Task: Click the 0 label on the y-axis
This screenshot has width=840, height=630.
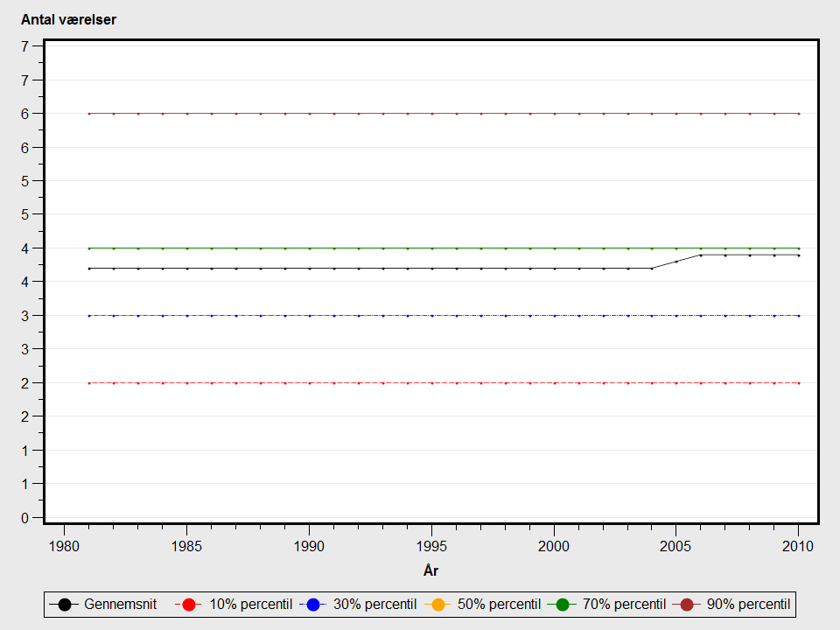Action: (26, 518)
